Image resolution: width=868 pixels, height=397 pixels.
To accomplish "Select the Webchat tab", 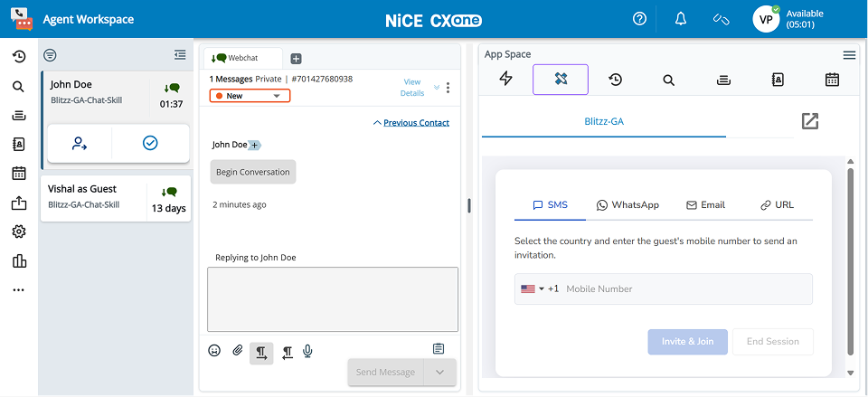I will pyautogui.click(x=242, y=58).
